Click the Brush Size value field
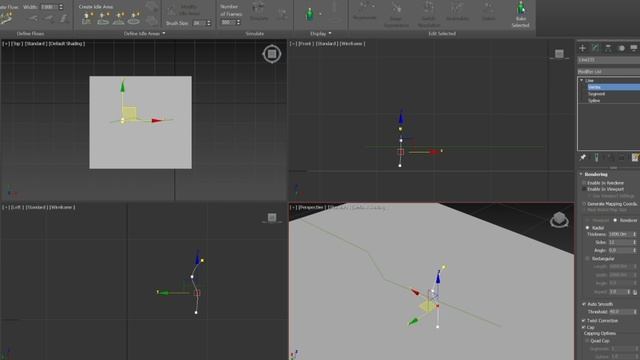 (x=199, y=23)
